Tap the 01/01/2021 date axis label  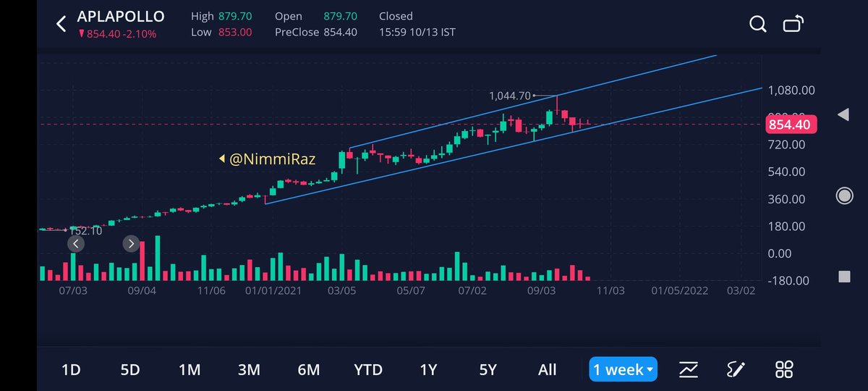(x=273, y=290)
